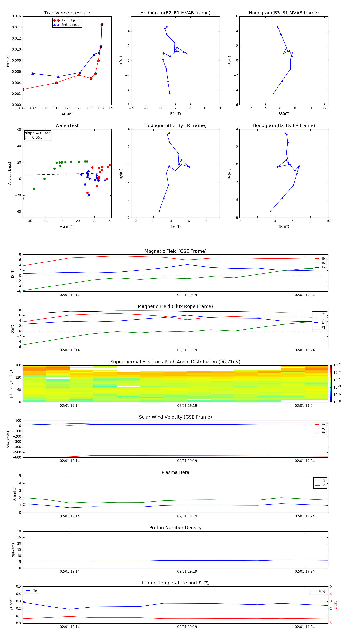Viewport: 351px width, 644px height.
Task: Click '02/01 19:24' tick under Proton Temperature plot
Action: (305, 627)
